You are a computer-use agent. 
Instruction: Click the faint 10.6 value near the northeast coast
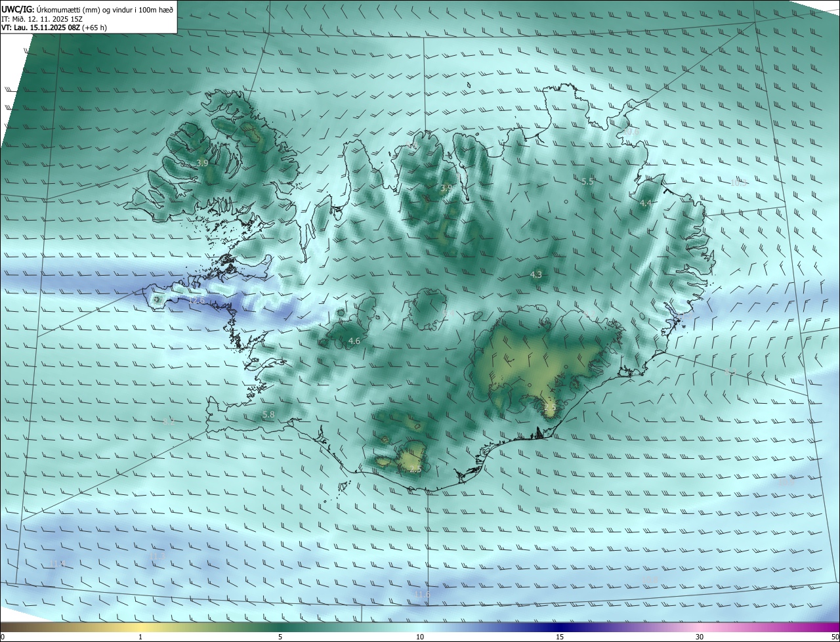pyautogui.click(x=631, y=131)
